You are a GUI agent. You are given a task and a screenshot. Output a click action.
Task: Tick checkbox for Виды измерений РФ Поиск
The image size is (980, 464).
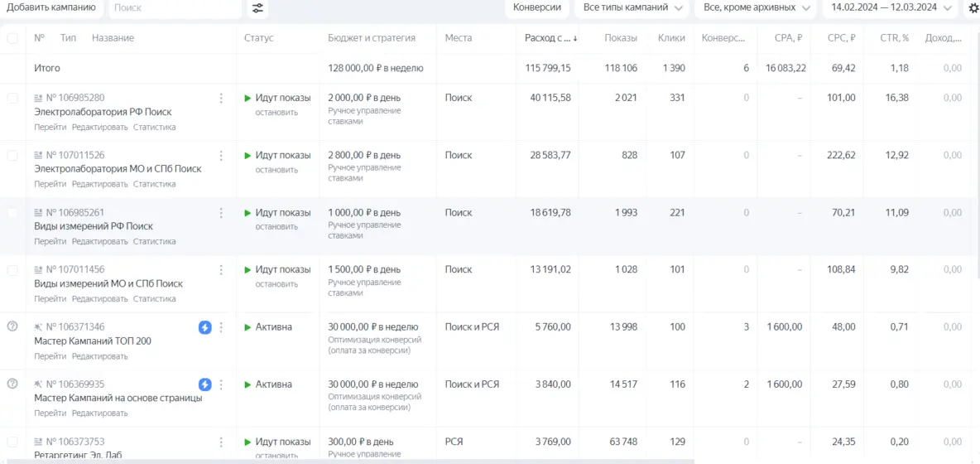click(x=12, y=213)
